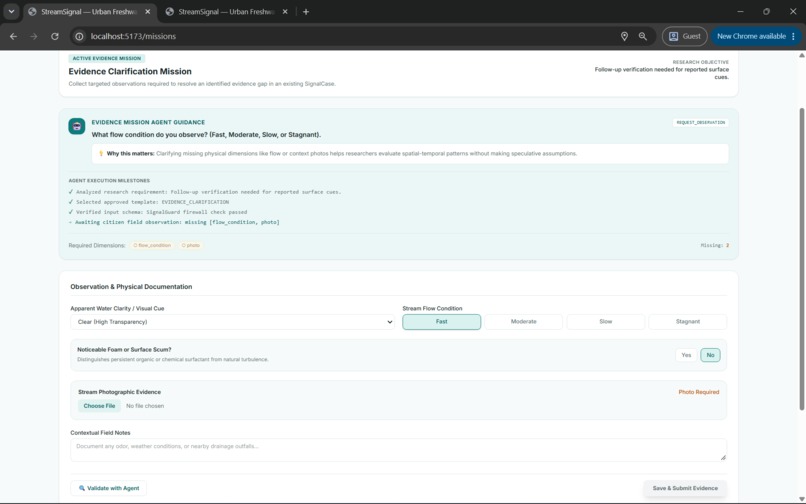
Task: Click Choose File for photographic evidence
Action: [99, 406]
